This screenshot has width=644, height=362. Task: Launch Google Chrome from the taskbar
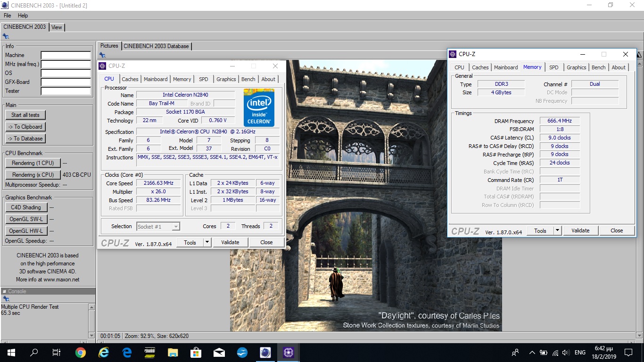click(80, 352)
